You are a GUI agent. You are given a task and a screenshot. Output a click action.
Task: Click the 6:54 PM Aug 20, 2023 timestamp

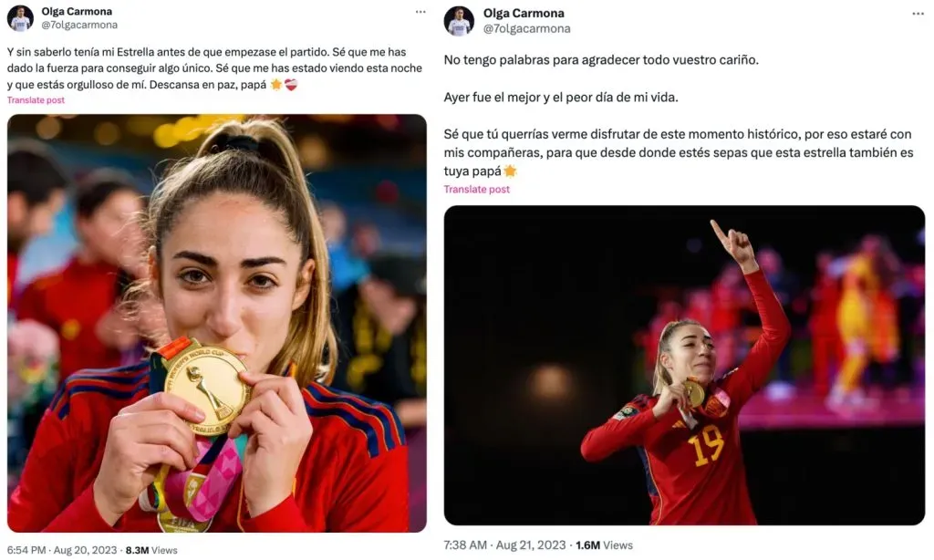point(62,551)
